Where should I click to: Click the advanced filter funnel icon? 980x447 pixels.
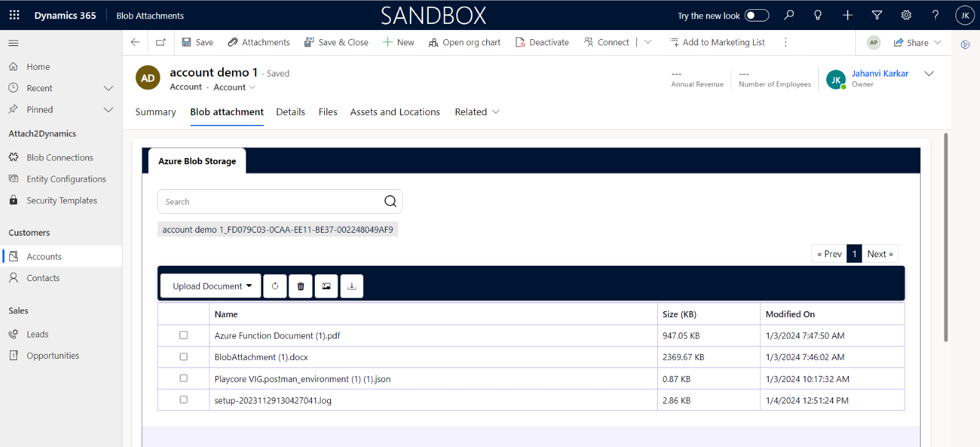(876, 15)
